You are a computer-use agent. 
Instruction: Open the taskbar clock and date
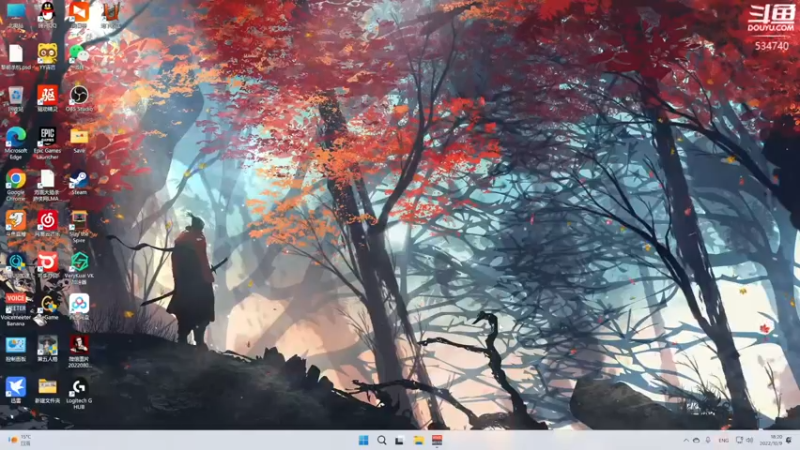click(x=771, y=440)
